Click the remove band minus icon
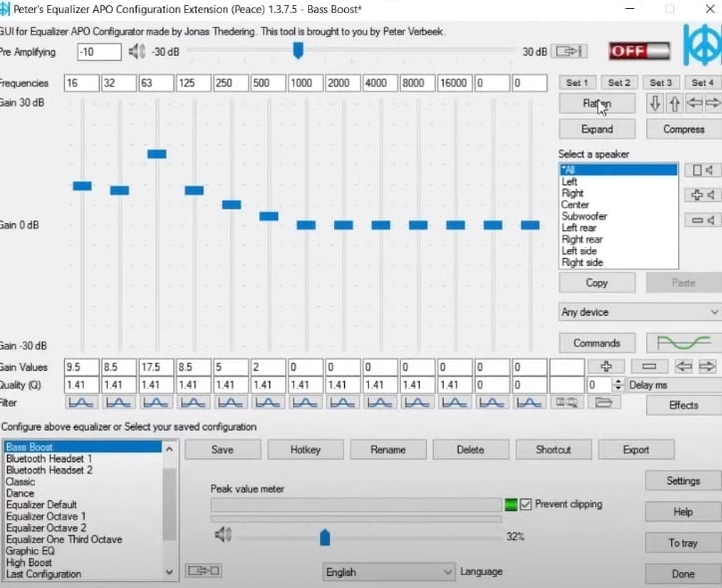The height and width of the screenshot is (588, 722). tap(649, 367)
